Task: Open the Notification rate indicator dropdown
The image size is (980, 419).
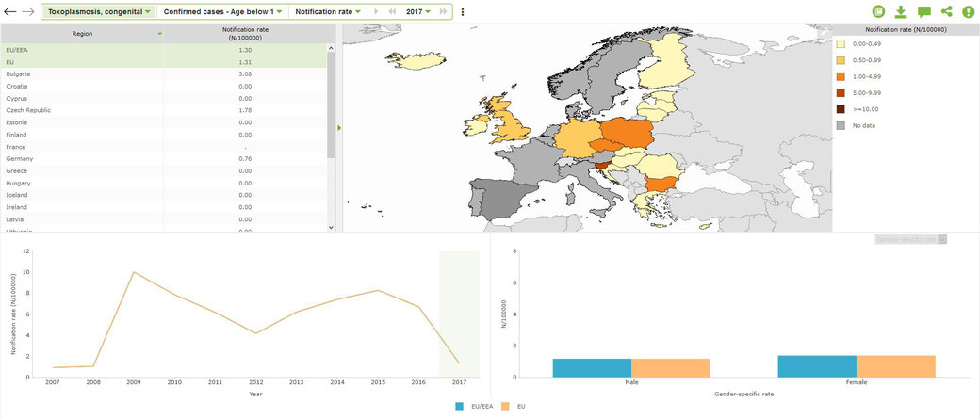Action: point(328,12)
